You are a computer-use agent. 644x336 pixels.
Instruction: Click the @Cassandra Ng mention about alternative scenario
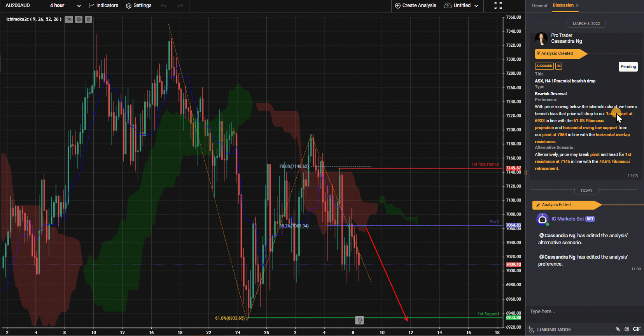pos(557,236)
